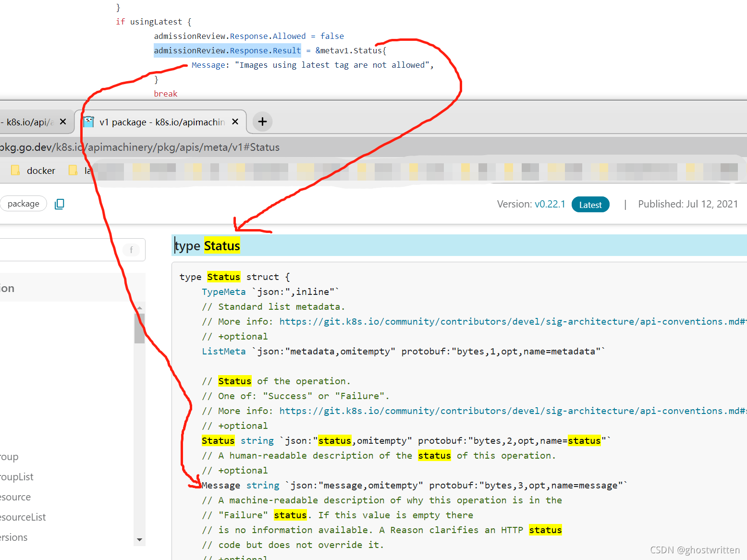Select the ersions sidebar item
The image size is (747, 560).
click(14, 537)
